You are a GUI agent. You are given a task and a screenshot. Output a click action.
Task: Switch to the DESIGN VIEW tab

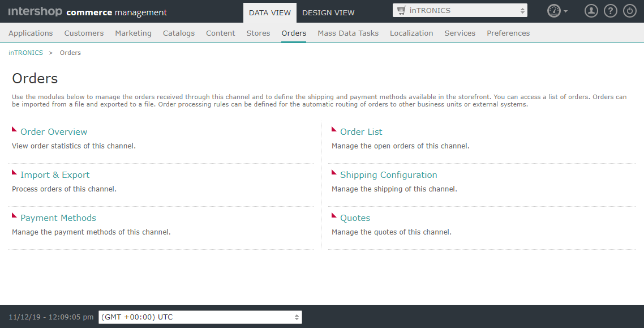click(328, 12)
